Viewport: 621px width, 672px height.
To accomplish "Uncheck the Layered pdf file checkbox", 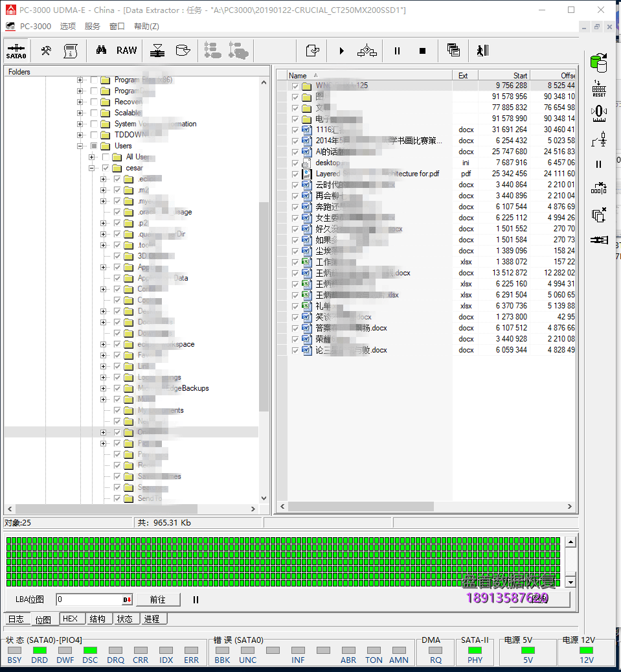I will pyautogui.click(x=295, y=174).
